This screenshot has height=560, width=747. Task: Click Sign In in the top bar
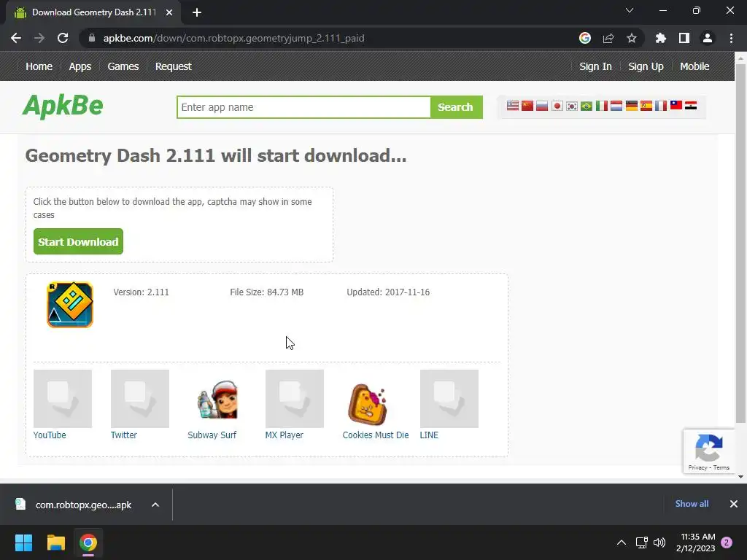coord(595,66)
